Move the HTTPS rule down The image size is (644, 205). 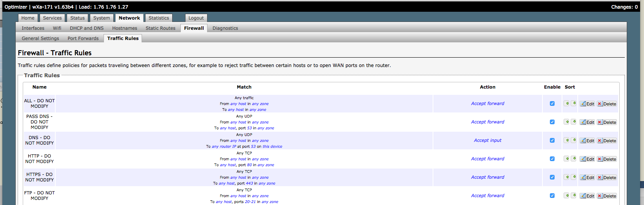point(574,177)
